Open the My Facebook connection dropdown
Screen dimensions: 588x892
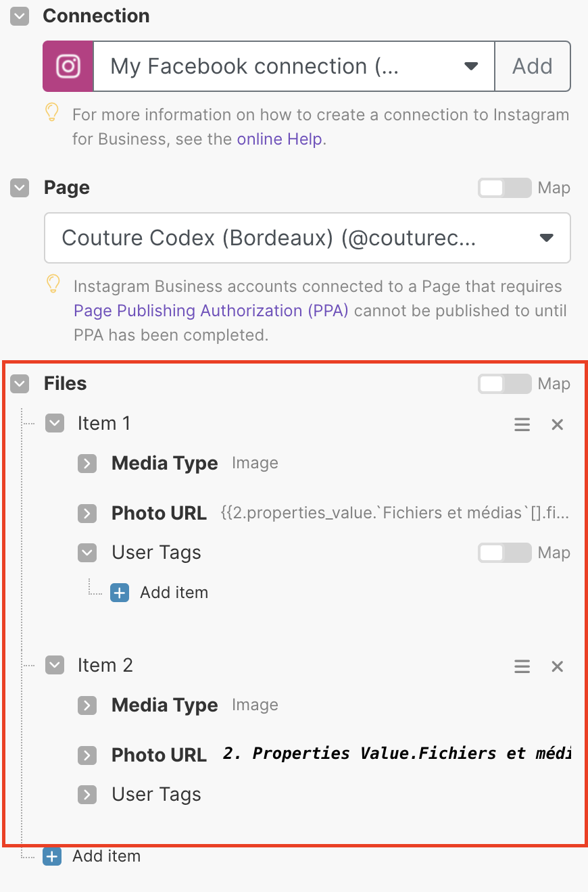(294, 66)
